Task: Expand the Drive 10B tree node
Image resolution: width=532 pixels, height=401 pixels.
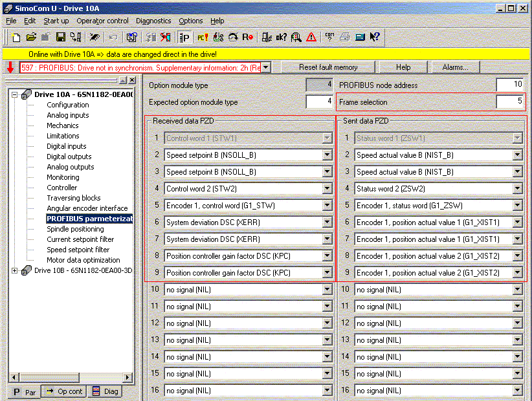Action: coord(15,270)
